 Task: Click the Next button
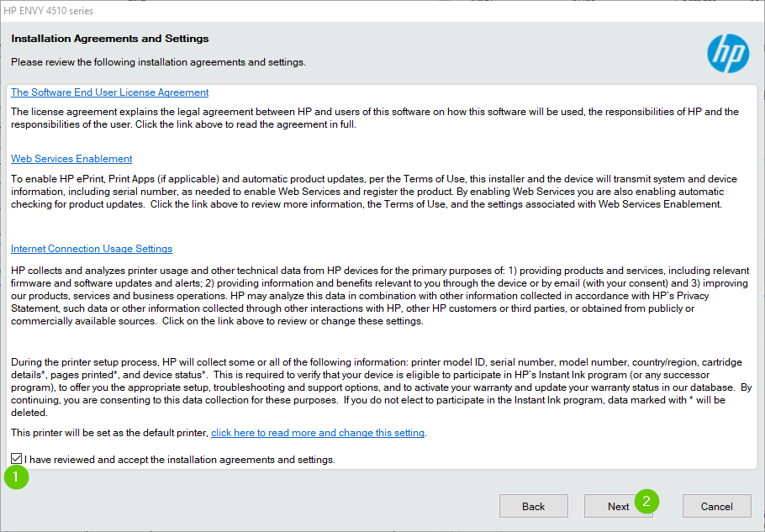(x=619, y=506)
